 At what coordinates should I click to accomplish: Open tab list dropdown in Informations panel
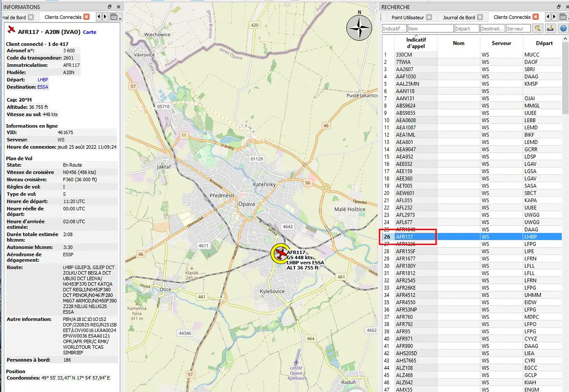coord(116,17)
